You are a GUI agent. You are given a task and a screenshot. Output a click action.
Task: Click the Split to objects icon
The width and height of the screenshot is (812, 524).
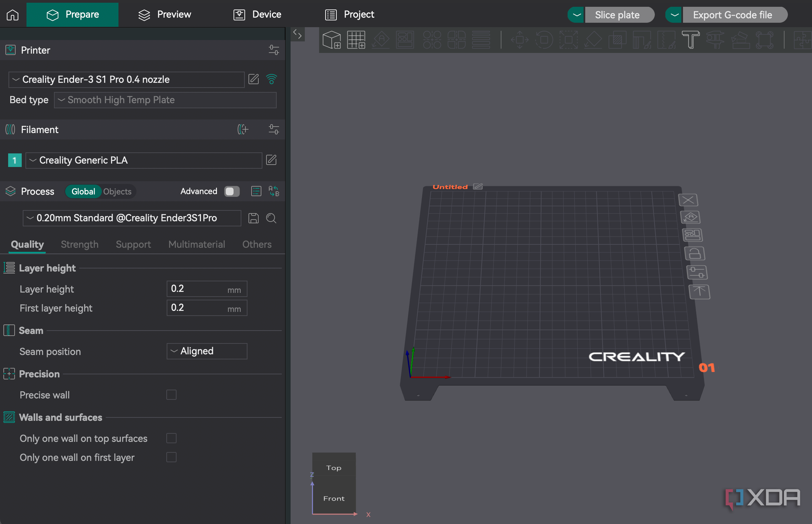[x=432, y=40]
